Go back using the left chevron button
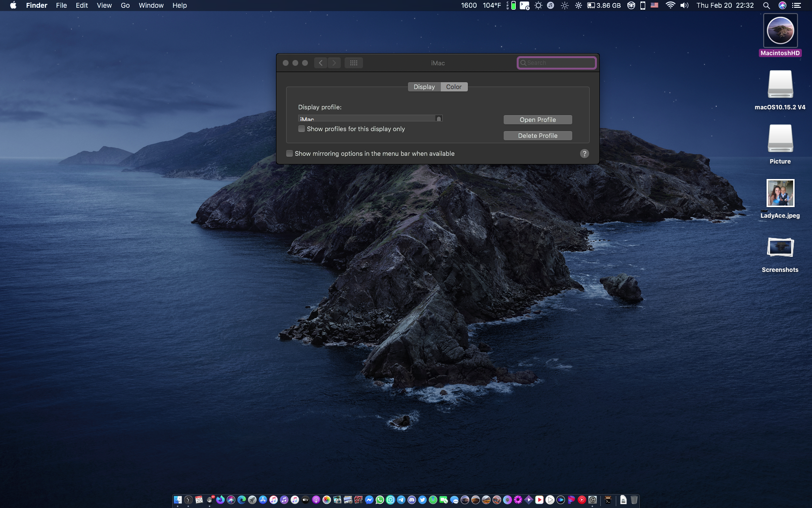812x508 pixels. pyautogui.click(x=320, y=63)
